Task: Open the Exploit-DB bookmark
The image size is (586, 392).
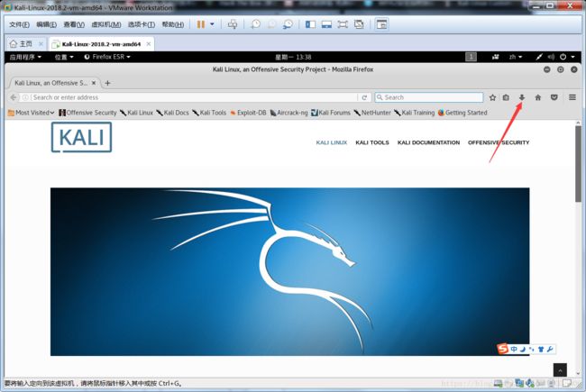Action: pos(248,113)
